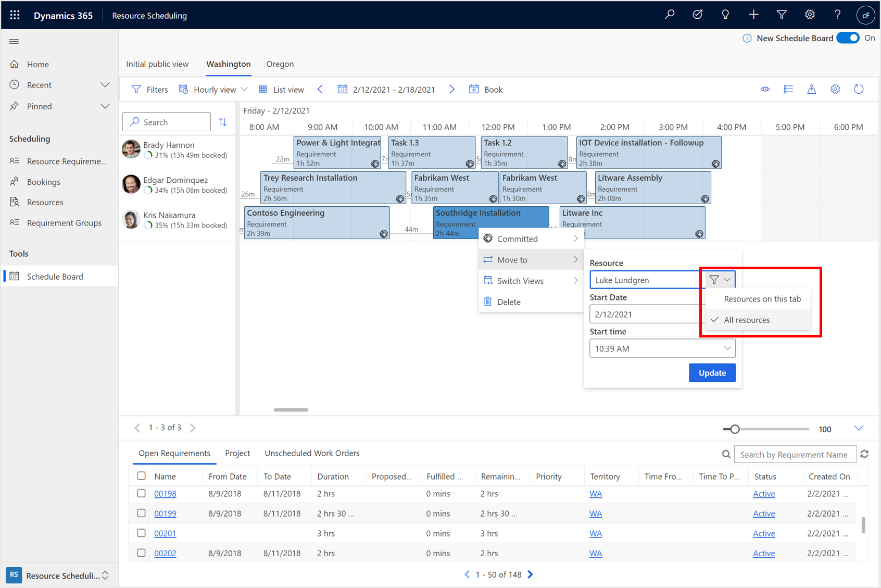Screen dimensions: 881x588
Task: Open the Filters panel
Action: click(x=150, y=89)
